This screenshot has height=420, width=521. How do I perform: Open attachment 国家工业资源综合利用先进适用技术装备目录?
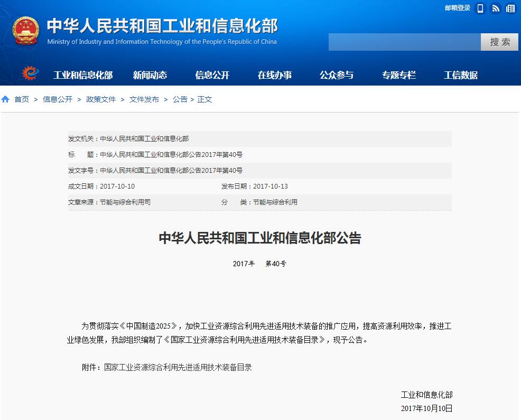(x=178, y=367)
